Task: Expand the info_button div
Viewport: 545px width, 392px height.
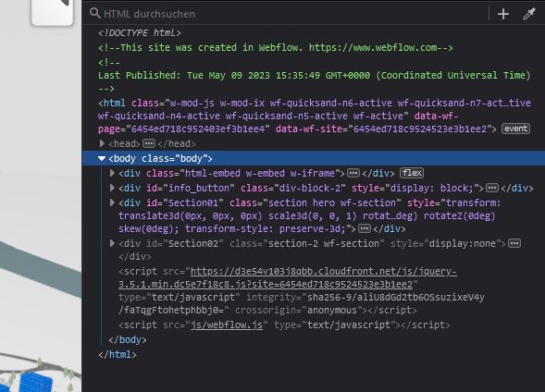Action: click(112, 188)
